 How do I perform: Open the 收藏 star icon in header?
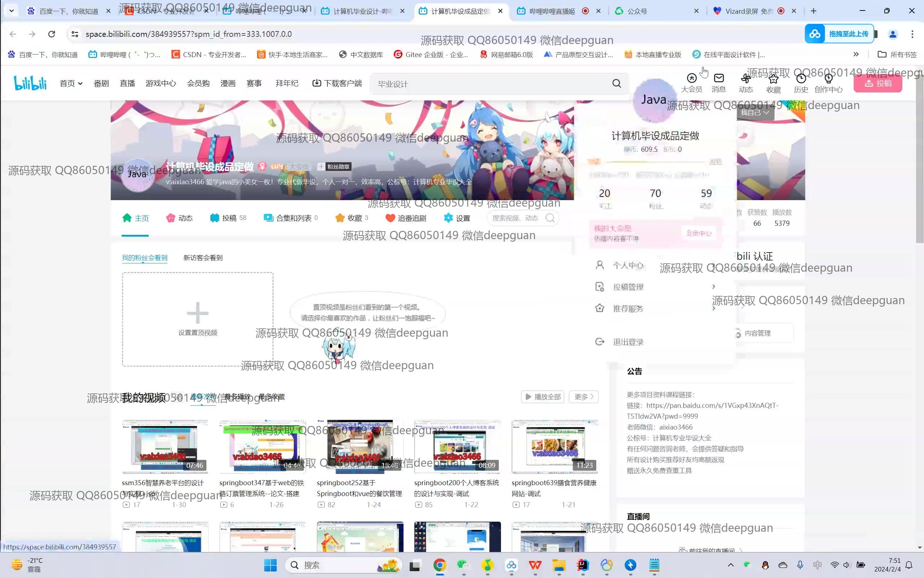[x=773, y=83]
